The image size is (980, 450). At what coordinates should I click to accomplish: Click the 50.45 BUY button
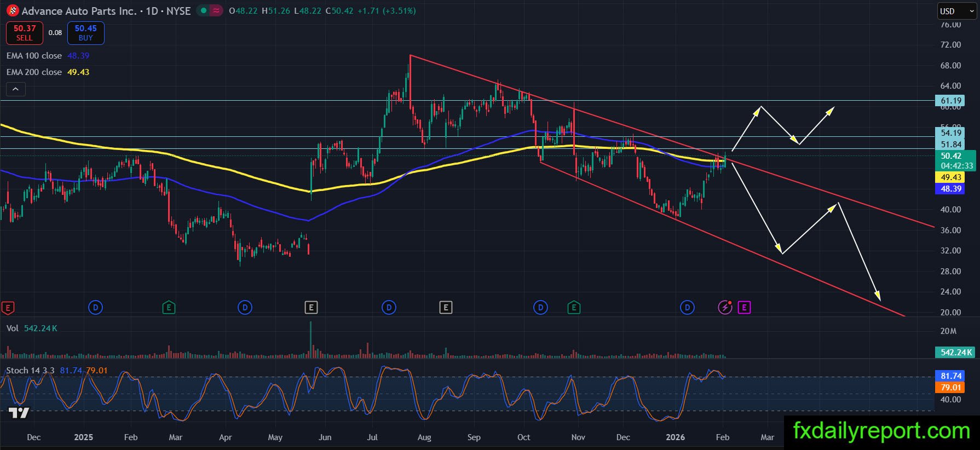pyautogui.click(x=86, y=33)
